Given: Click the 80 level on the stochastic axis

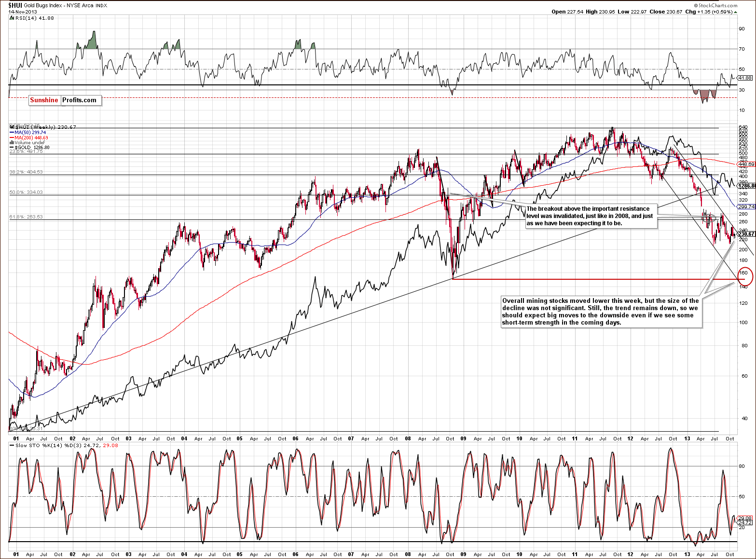Looking at the screenshot, I should (x=742, y=466).
